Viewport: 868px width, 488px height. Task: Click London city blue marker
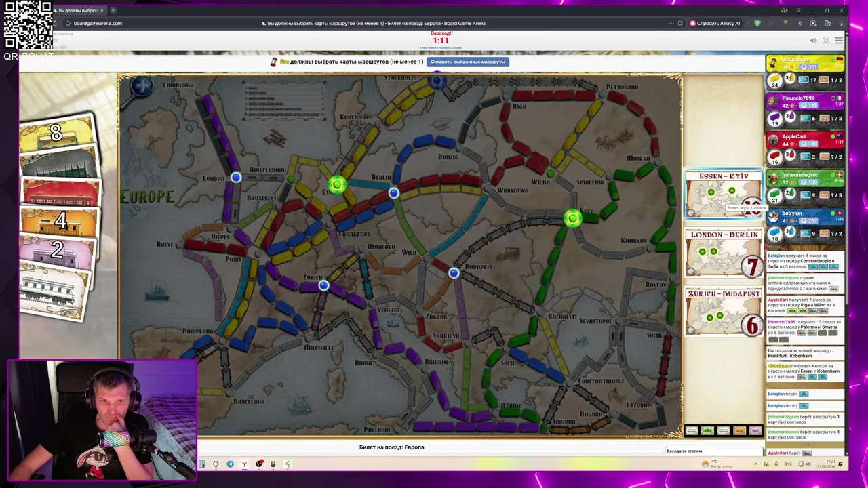click(235, 178)
